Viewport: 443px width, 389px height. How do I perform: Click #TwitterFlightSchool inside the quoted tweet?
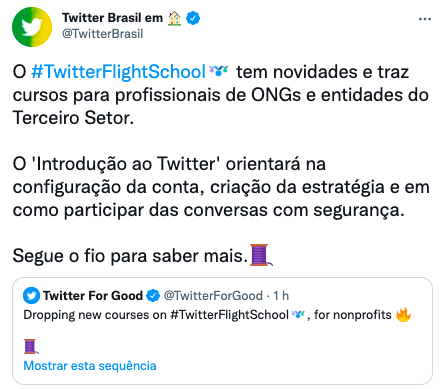tap(229, 315)
